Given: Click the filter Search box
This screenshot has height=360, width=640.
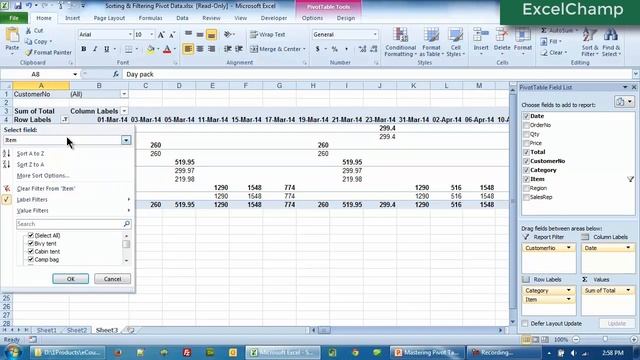Looking at the screenshot, I should point(73,224).
